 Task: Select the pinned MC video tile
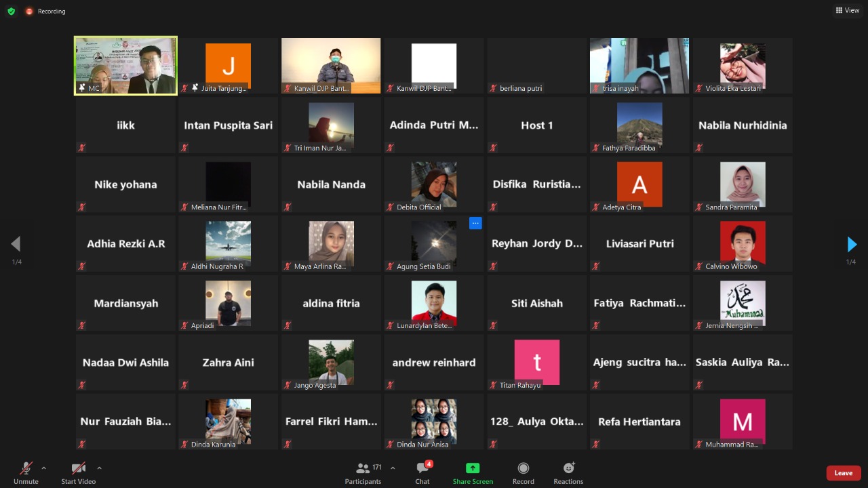[125, 66]
